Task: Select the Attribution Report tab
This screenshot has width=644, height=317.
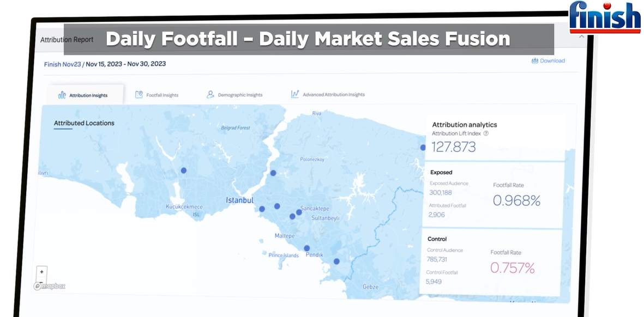Action: coord(67,39)
